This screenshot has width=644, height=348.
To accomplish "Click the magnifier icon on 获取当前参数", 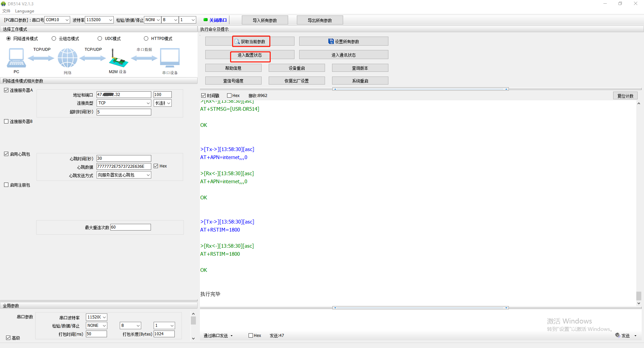I will pyautogui.click(x=237, y=42).
